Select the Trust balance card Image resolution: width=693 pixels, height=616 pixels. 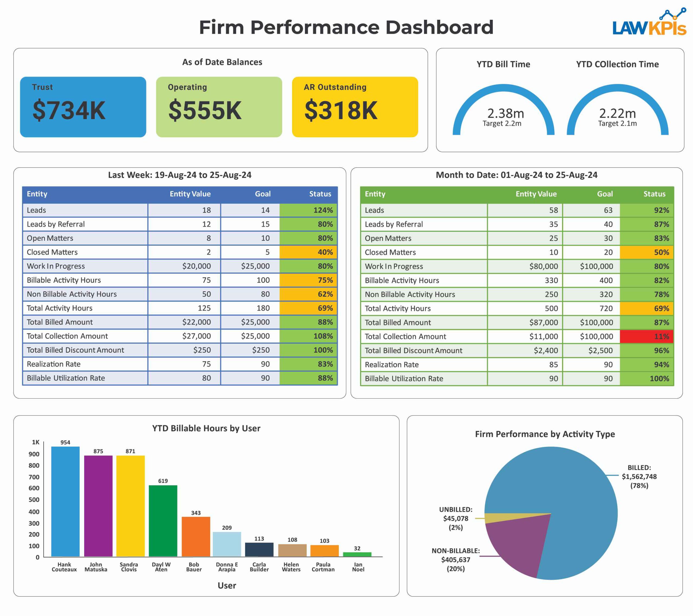(x=83, y=108)
